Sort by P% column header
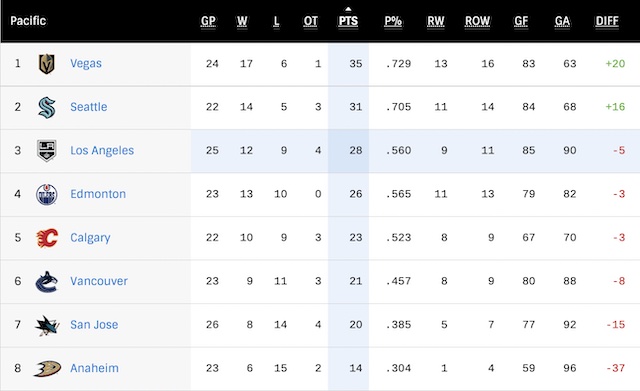The width and height of the screenshot is (640, 391). 393,21
